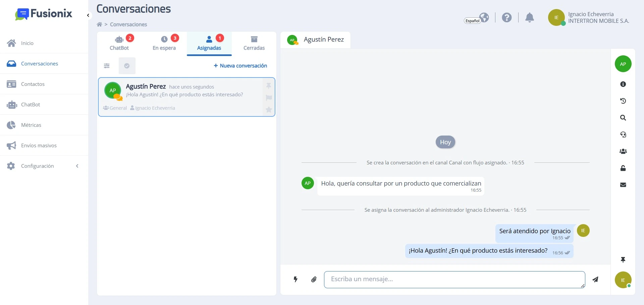The image size is (644, 305).
Task: Show conversation info icon
Action: click(x=623, y=84)
